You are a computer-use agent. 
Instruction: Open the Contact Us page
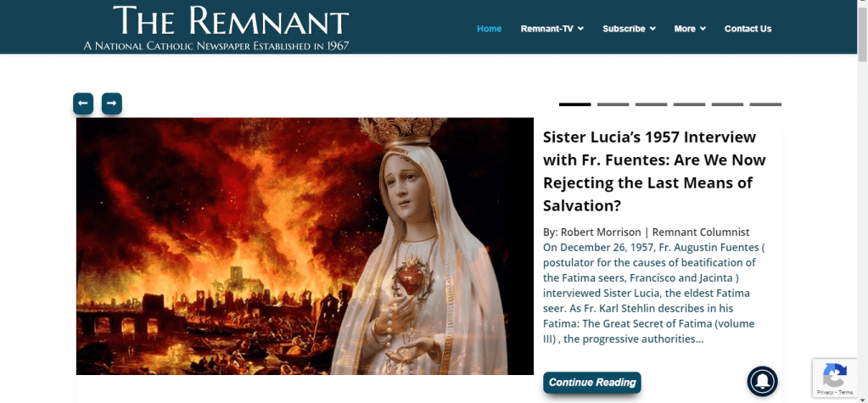click(x=748, y=29)
